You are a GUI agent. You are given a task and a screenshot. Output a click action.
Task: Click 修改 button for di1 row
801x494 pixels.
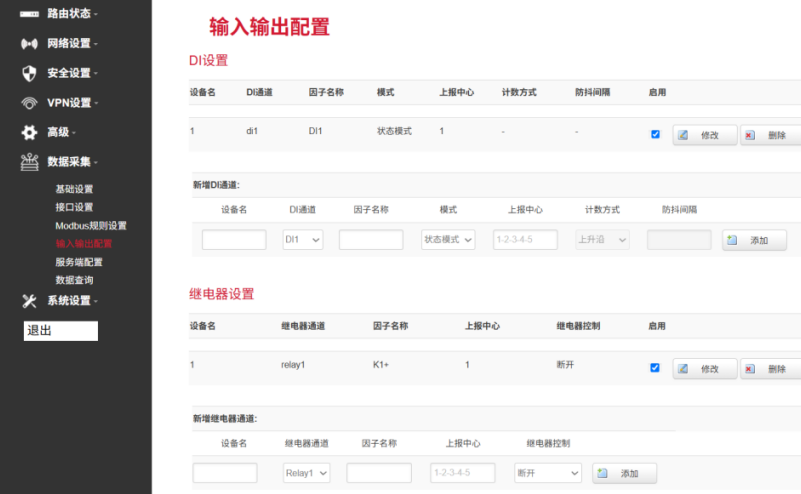pyautogui.click(x=705, y=135)
